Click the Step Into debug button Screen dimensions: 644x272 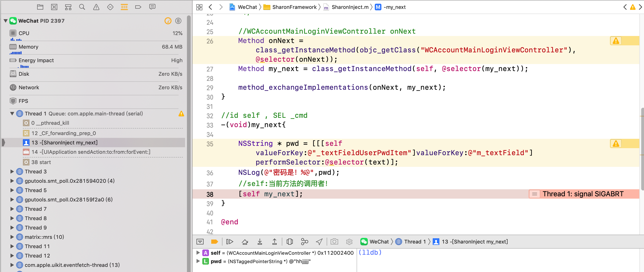pos(260,241)
